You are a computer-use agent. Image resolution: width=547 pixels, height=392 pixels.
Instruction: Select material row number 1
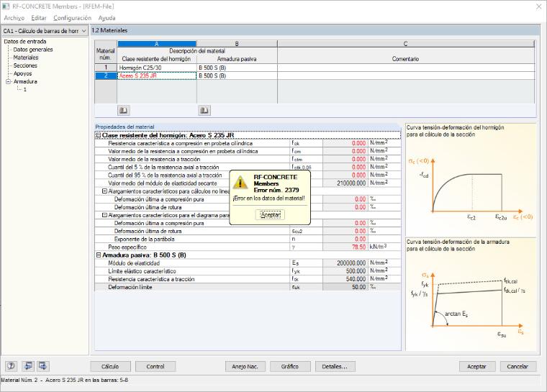click(x=106, y=68)
